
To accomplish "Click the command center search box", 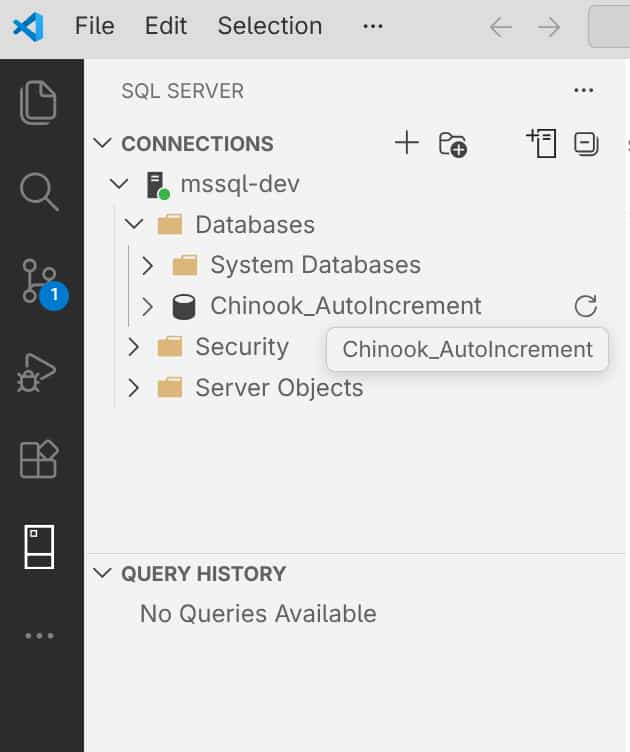I will (609, 26).
